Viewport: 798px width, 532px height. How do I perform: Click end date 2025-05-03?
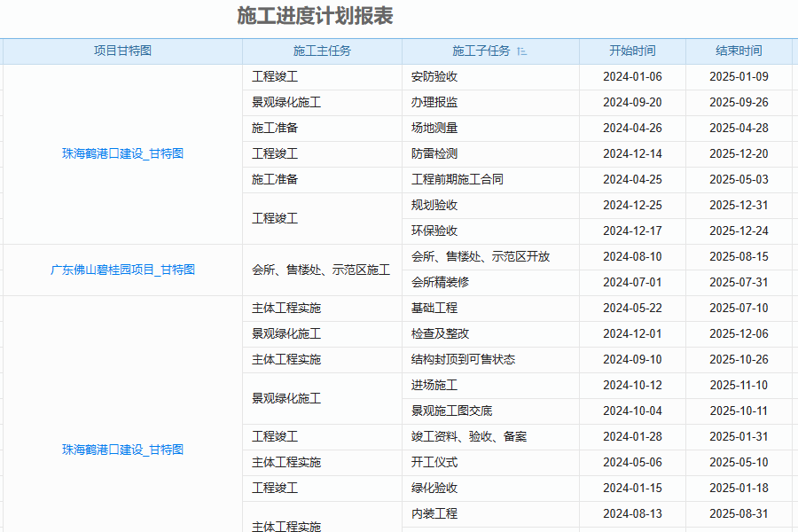tap(739, 180)
